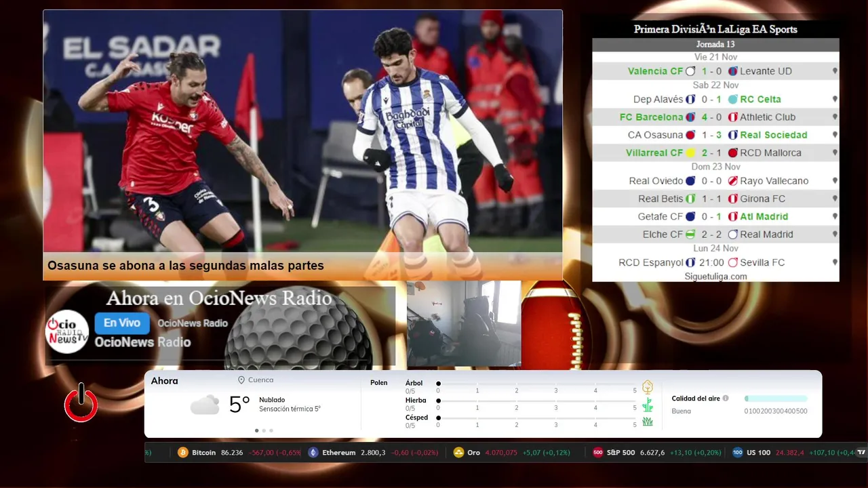
Task: Open the Real Sociedad team link
Action: [774, 135]
